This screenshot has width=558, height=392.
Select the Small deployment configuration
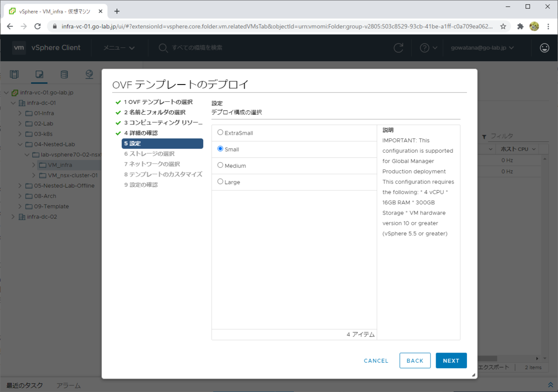coord(220,149)
